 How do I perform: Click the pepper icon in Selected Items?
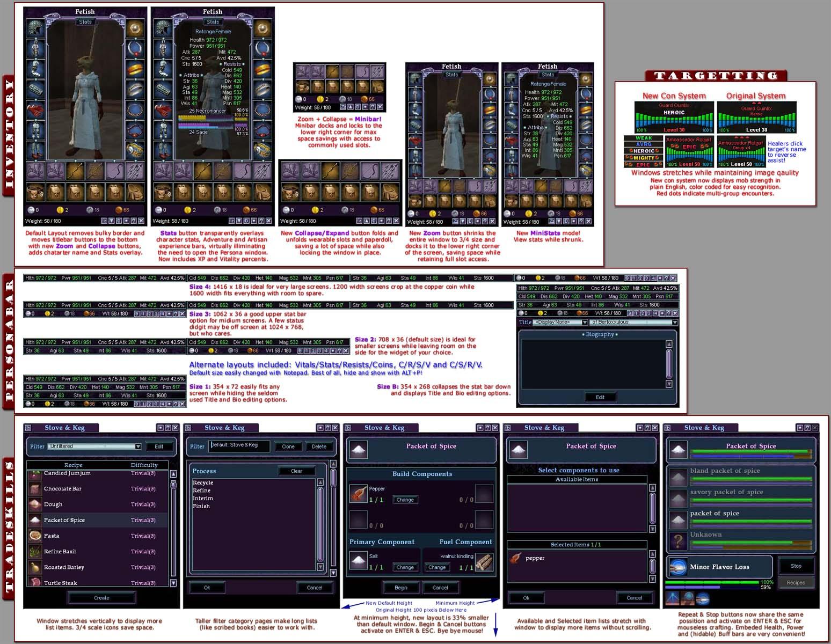[x=516, y=558]
